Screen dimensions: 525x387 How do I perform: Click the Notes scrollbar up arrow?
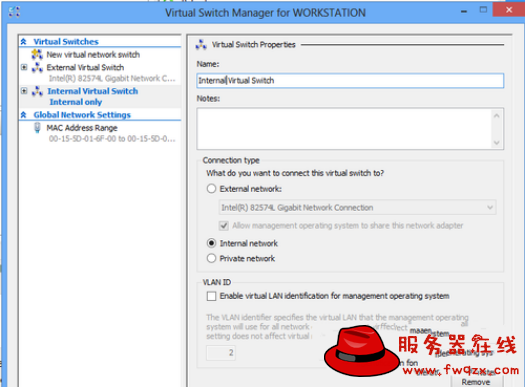pyautogui.click(x=497, y=116)
